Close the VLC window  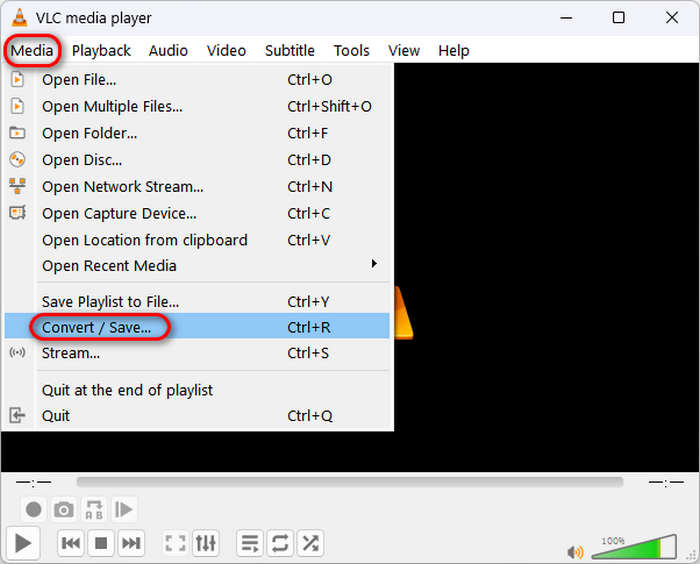tap(672, 18)
